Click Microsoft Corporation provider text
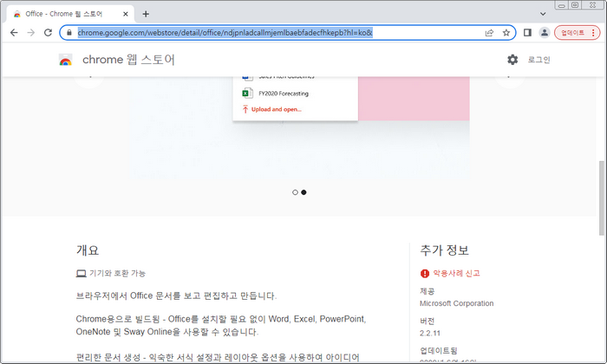Viewport: 607px width, 364px height. pos(456,303)
